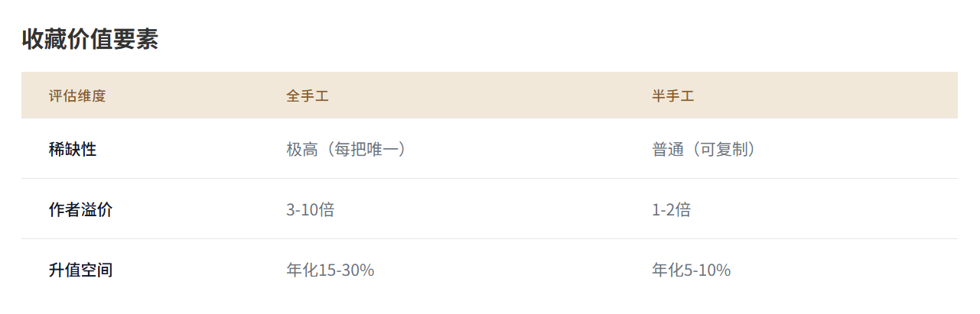
Task: Click the 倍 character after 1-2
Action: pyautogui.click(x=684, y=209)
